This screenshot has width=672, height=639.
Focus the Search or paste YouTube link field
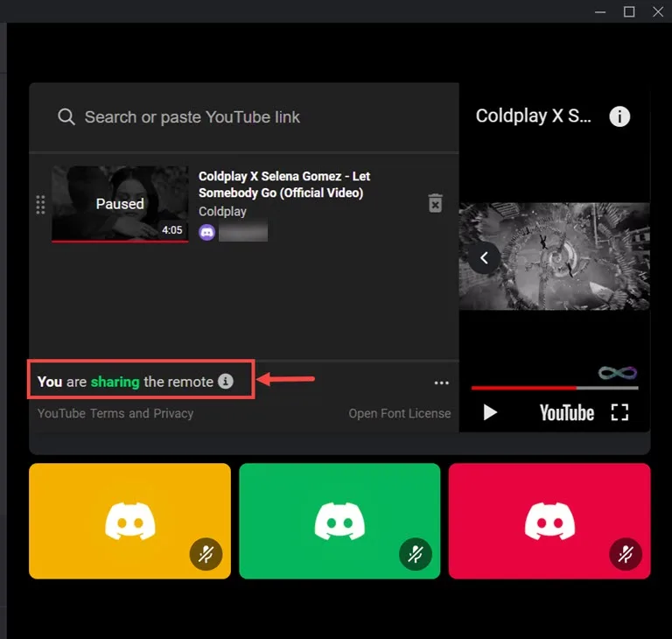point(244,117)
